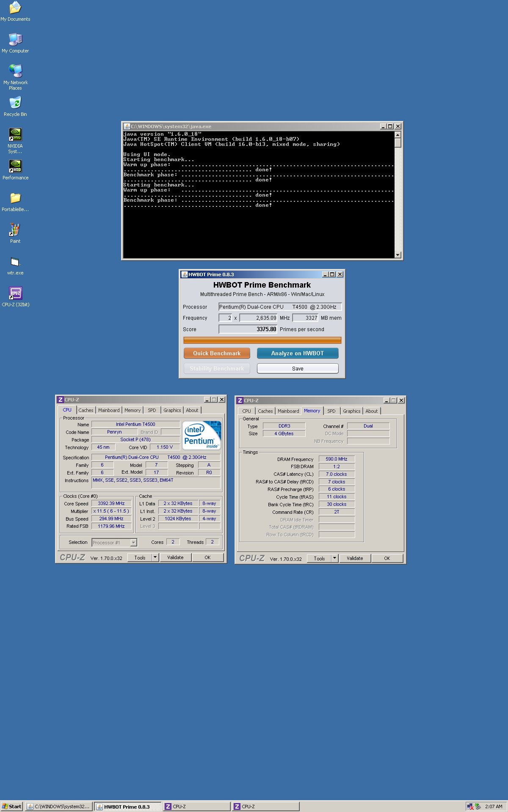Click Analyze on HWBOT button
508x812 pixels.
(x=298, y=353)
